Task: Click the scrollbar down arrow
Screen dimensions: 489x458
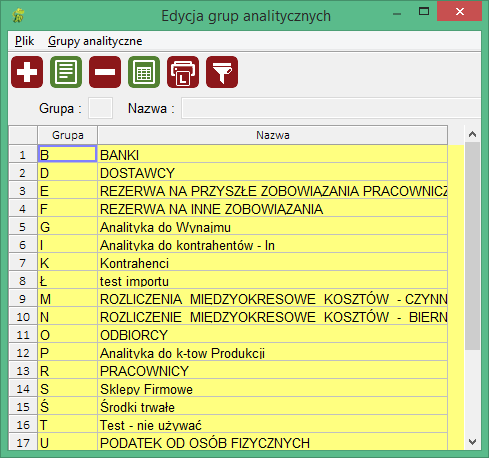Action: point(472,442)
